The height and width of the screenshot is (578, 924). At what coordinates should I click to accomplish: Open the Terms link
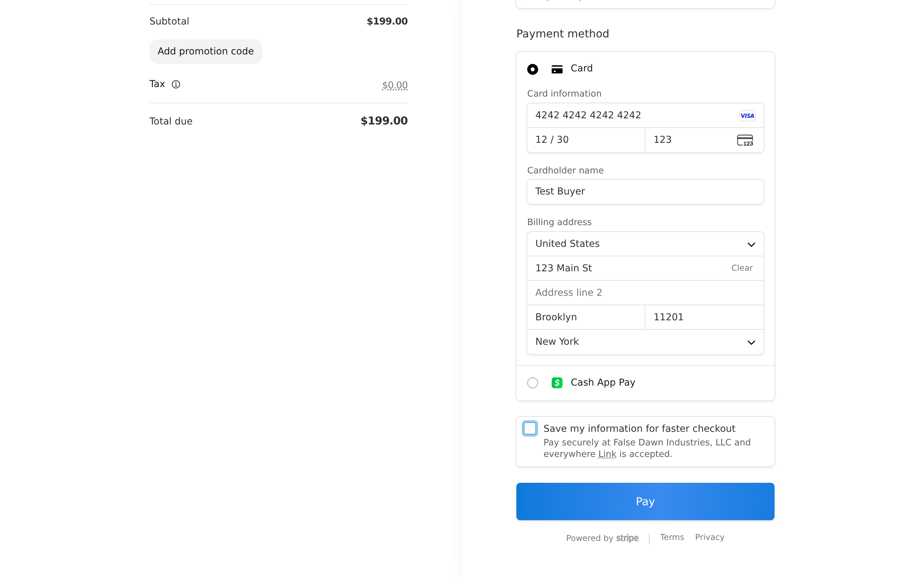point(672,537)
